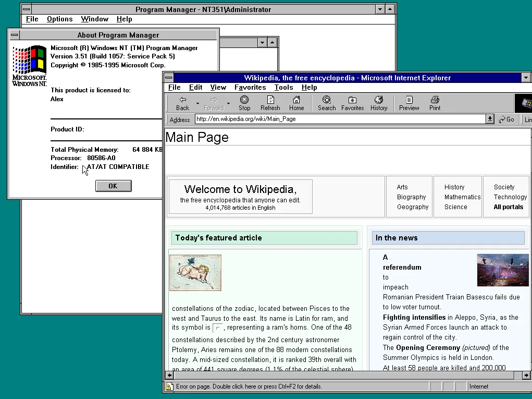532x399 pixels.
Task: Open the Favorites menu in Internet Explorer
Action: point(250,87)
